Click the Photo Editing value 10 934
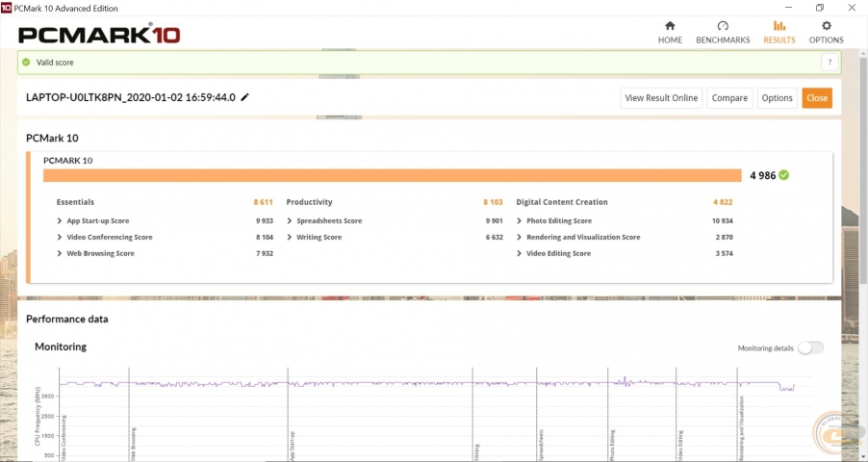 pyautogui.click(x=723, y=220)
